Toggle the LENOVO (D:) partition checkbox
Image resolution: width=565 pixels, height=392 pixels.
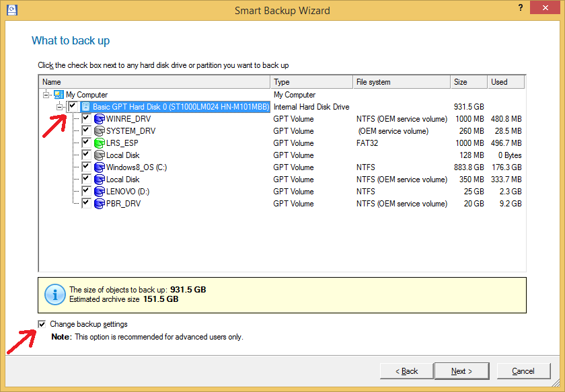tap(86, 192)
